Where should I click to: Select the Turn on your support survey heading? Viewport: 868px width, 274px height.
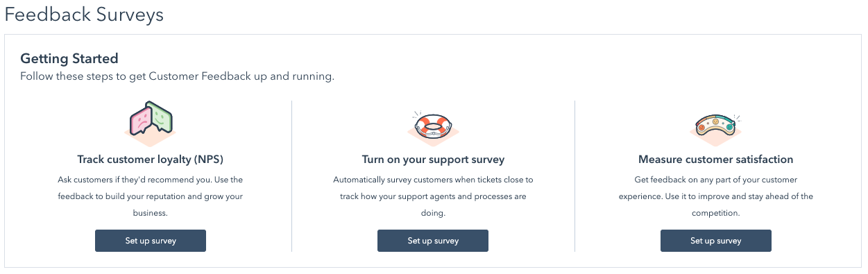(x=433, y=160)
